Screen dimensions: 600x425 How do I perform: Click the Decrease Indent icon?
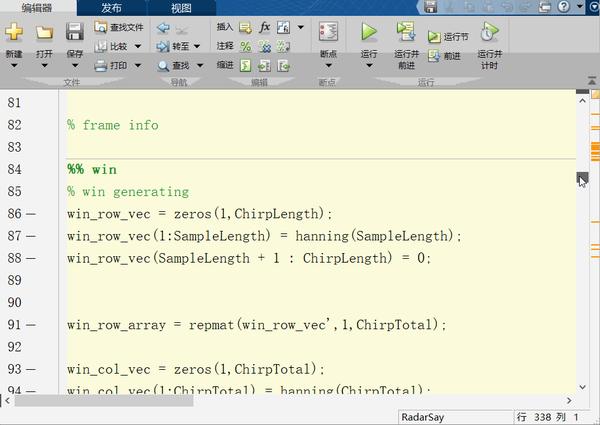[284, 66]
